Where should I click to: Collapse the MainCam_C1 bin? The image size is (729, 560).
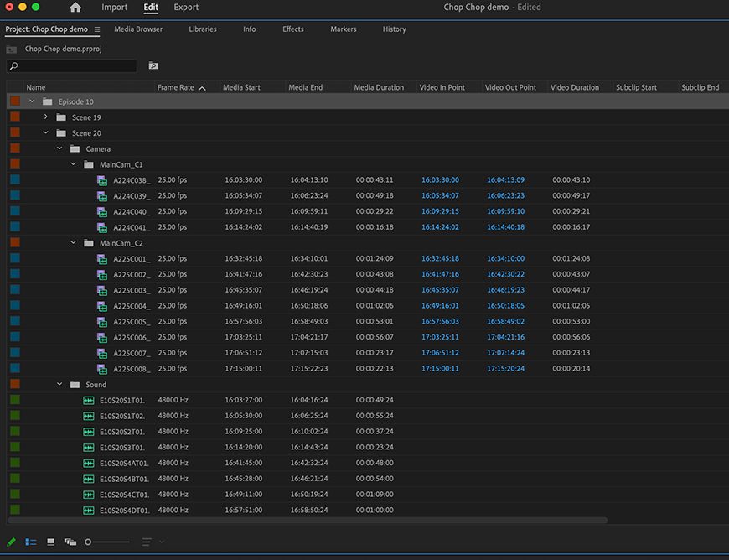(73, 164)
